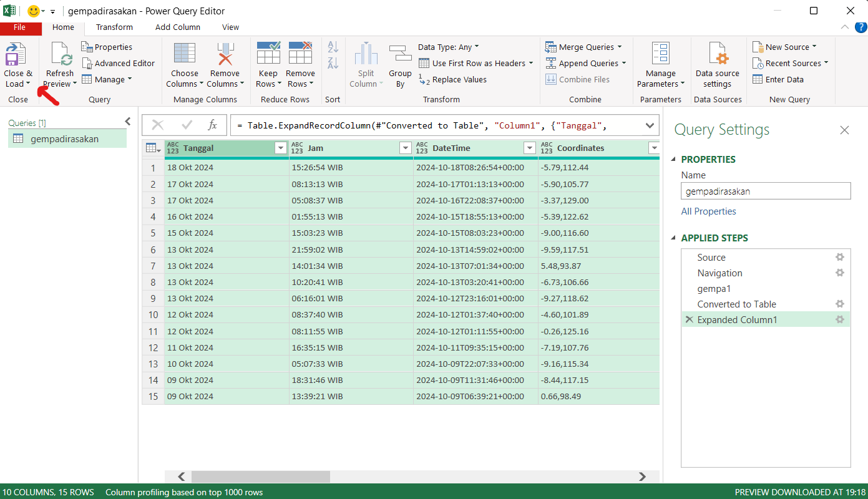Click the Group By icon
Image resolution: width=868 pixels, height=499 pixels.
click(x=400, y=54)
